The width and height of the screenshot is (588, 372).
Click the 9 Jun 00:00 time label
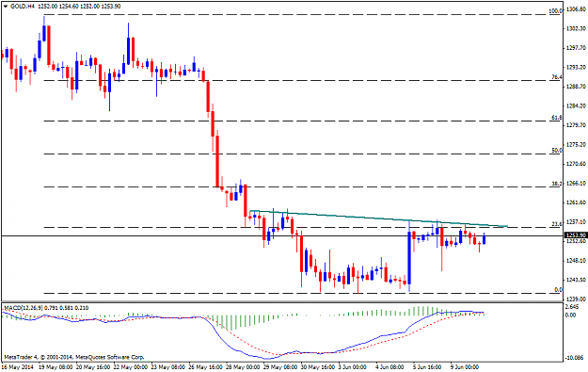pyautogui.click(x=465, y=366)
